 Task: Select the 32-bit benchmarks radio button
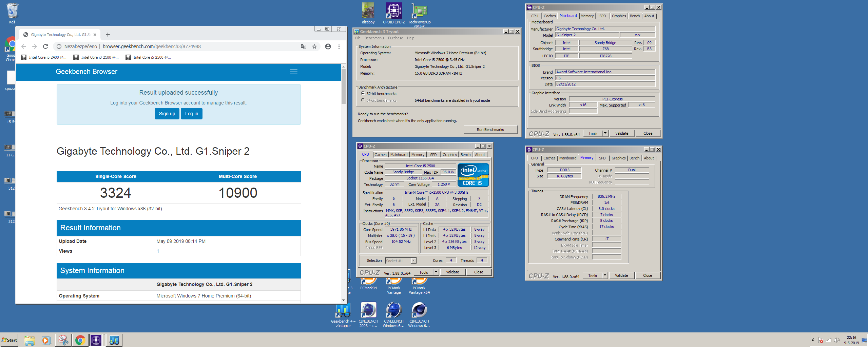[x=363, y=93]
